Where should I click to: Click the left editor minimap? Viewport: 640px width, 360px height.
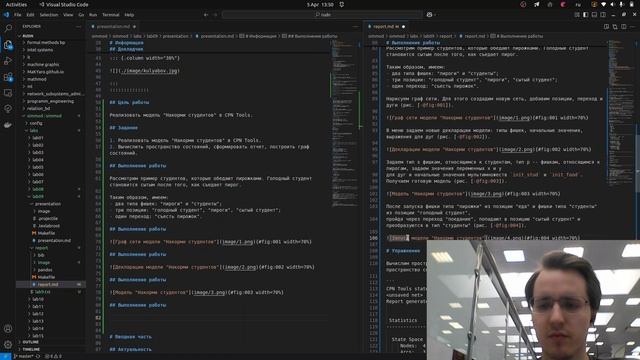(x=343, y=122)
